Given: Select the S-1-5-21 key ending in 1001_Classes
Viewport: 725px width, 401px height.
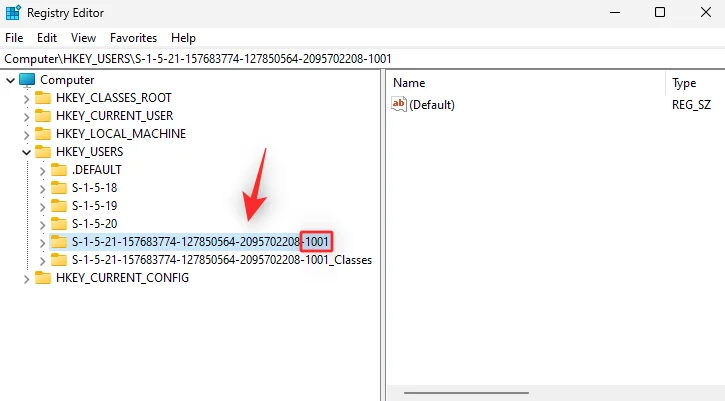Looking at the screenshot, I should pyautogui.click(x=221, y=260).
